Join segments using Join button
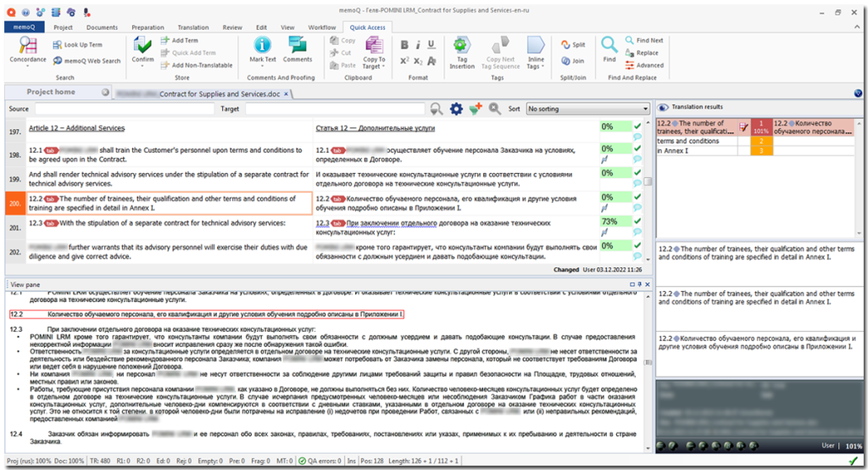The width and height of the screenshot is (868, 470). (573, 61)
